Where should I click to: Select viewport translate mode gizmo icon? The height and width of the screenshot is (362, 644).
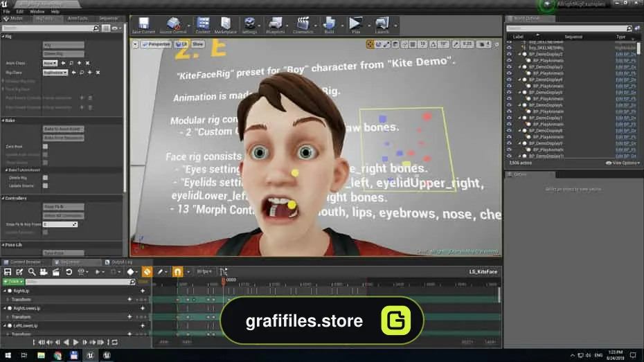(x=370, y=44)
